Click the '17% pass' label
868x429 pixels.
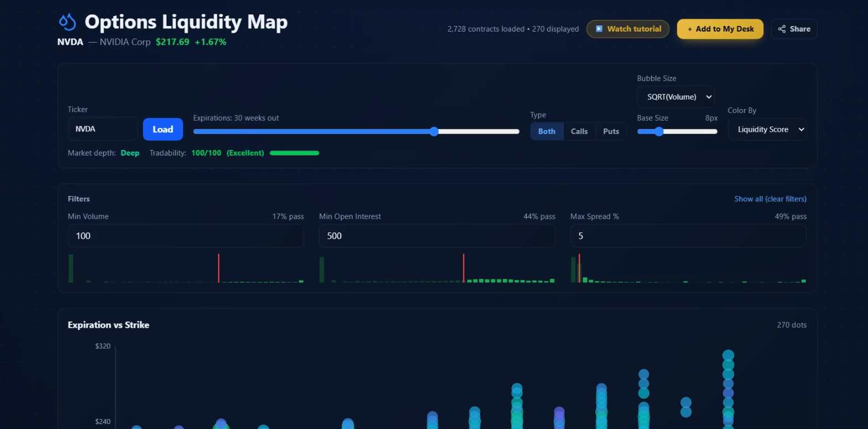point(288,216)
